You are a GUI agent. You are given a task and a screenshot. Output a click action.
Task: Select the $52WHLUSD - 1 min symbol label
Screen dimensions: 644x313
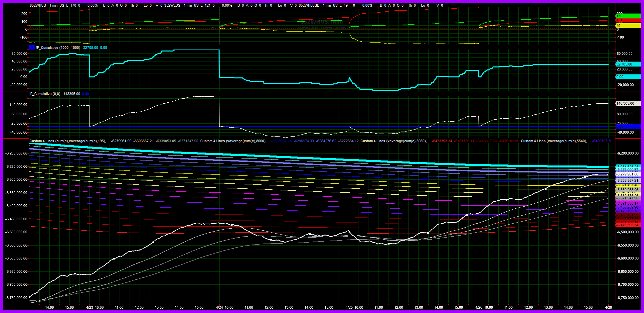(314, 6)
